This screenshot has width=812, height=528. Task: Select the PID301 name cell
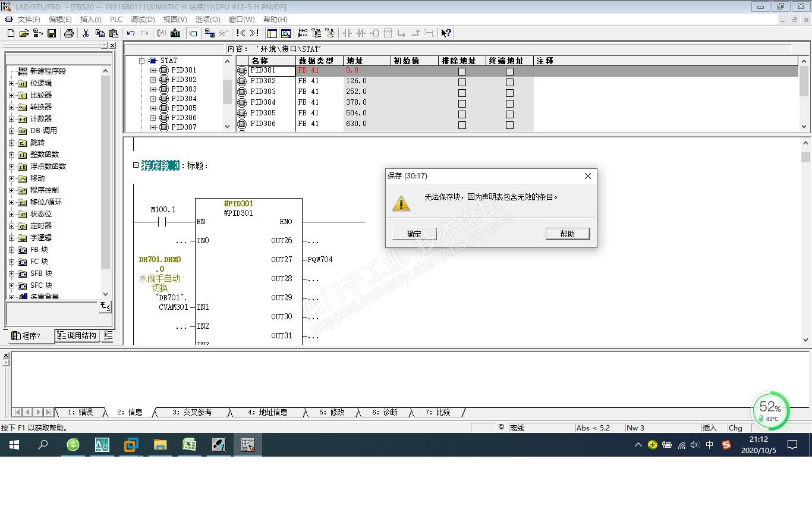click(x=272, y=70)
